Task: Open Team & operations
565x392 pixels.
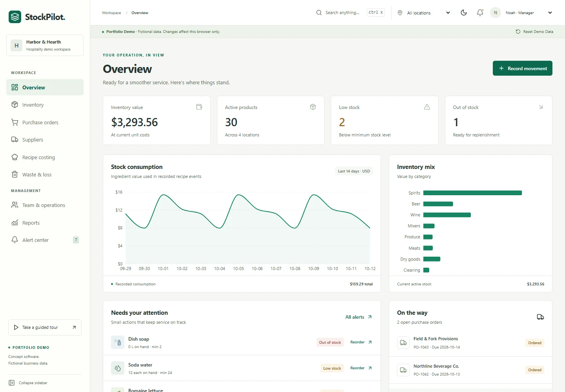Action: [x=45, y=205]
